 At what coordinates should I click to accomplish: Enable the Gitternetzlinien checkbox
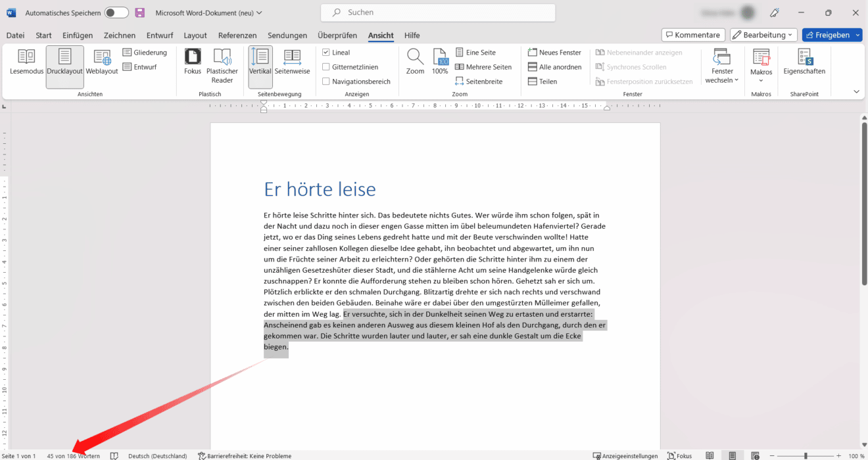tap(325, 66)
